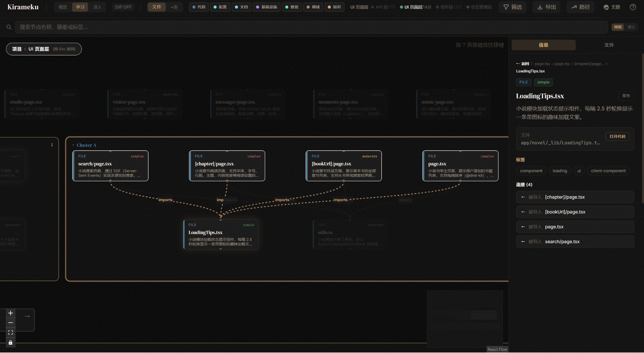The image size is (644, 353).
Task: Select the 组件层 (32) layer
Action: [449, 7]
